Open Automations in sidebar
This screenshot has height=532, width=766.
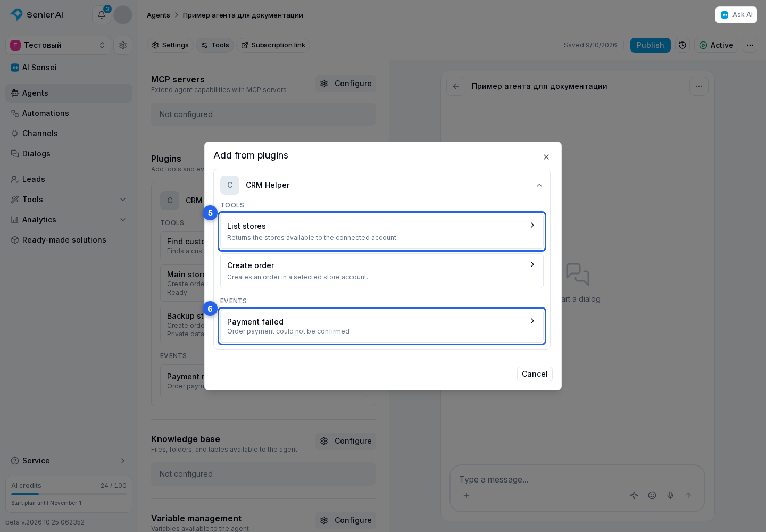pos(69,113)
